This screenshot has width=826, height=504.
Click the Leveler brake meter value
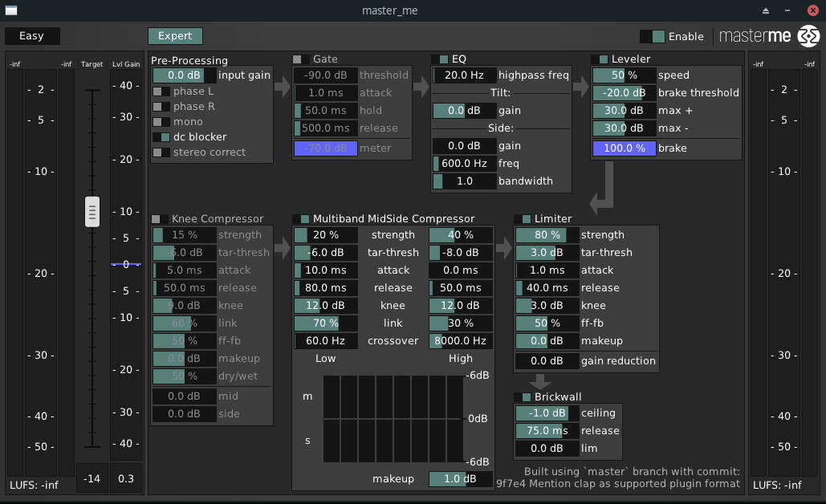click(x=625, y=148)
